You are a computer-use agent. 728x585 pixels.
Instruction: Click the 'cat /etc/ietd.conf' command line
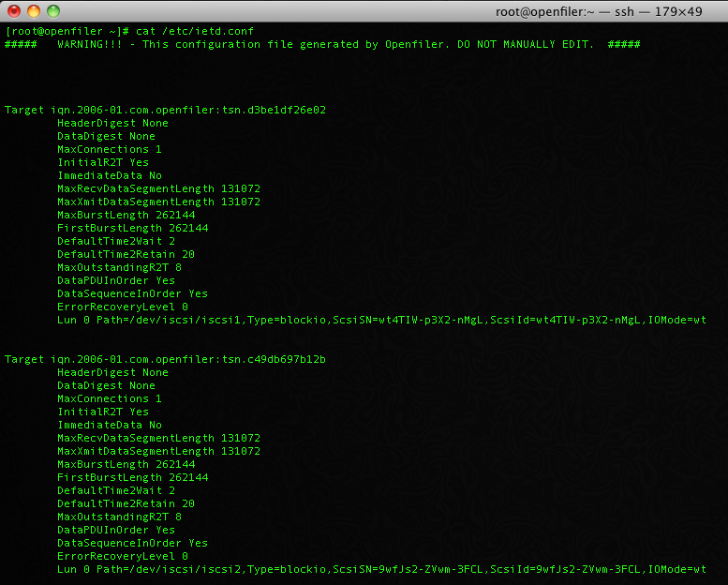(129, 31)
